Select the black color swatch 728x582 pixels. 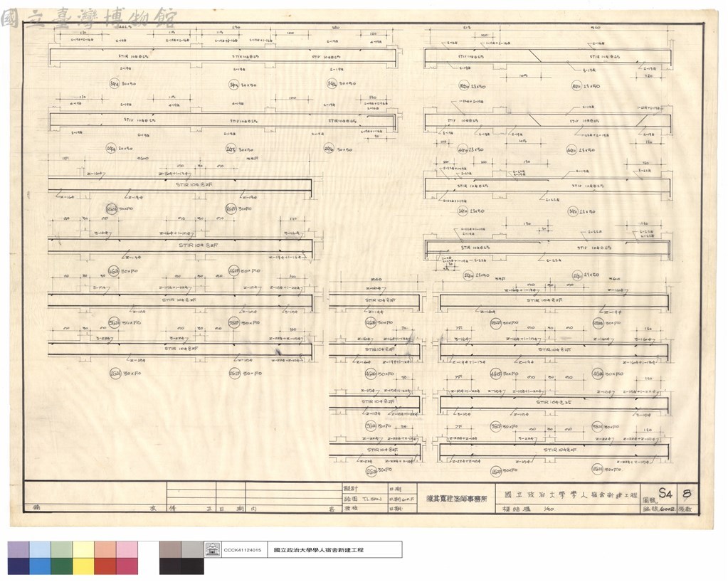click(x=192, y=566)
